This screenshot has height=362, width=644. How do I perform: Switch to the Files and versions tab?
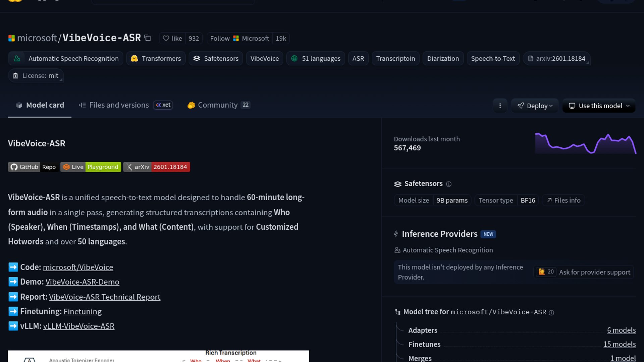119,105
